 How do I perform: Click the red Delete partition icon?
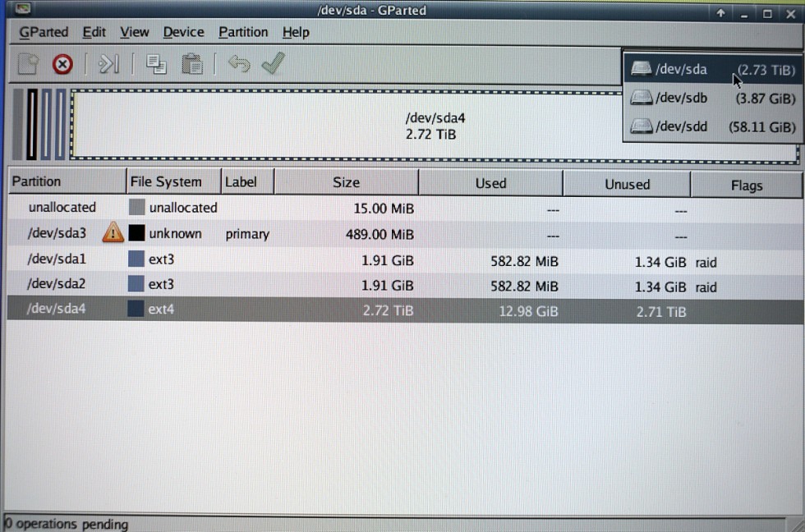pyautogui.click(x=62, y=64)
